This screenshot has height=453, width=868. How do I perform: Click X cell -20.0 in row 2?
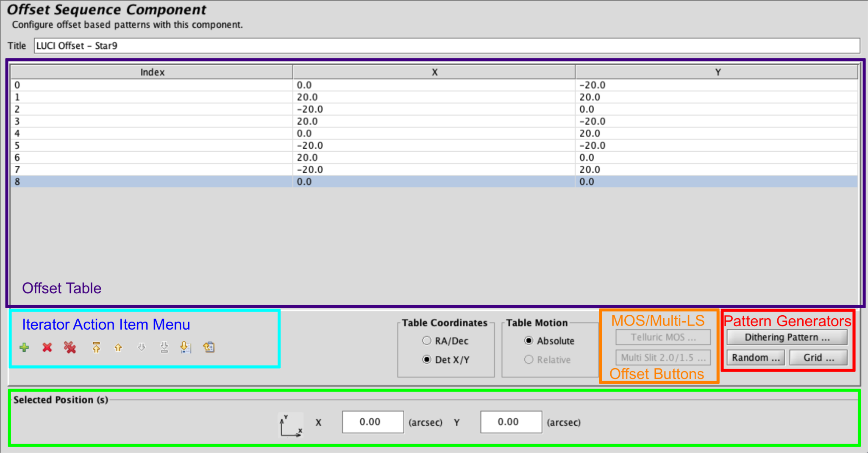click(434, 109)
